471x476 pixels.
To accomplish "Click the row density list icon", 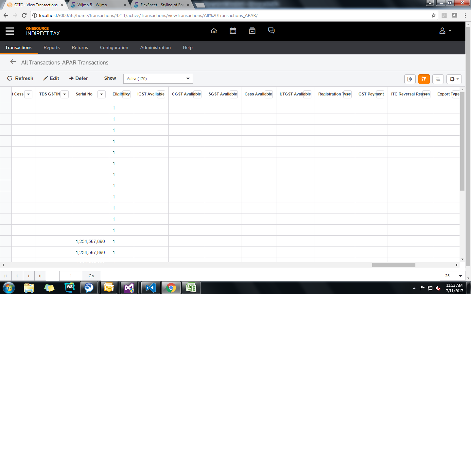I will (x=438, y=79).
